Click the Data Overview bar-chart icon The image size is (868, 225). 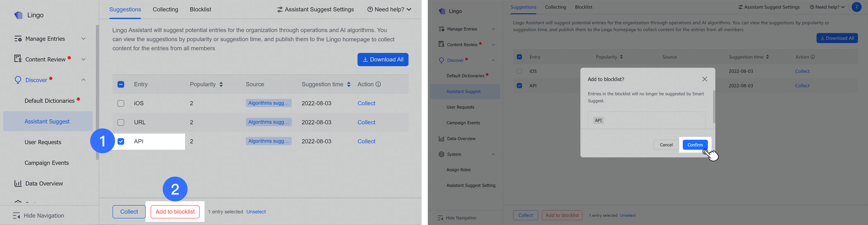coord(18,183)
